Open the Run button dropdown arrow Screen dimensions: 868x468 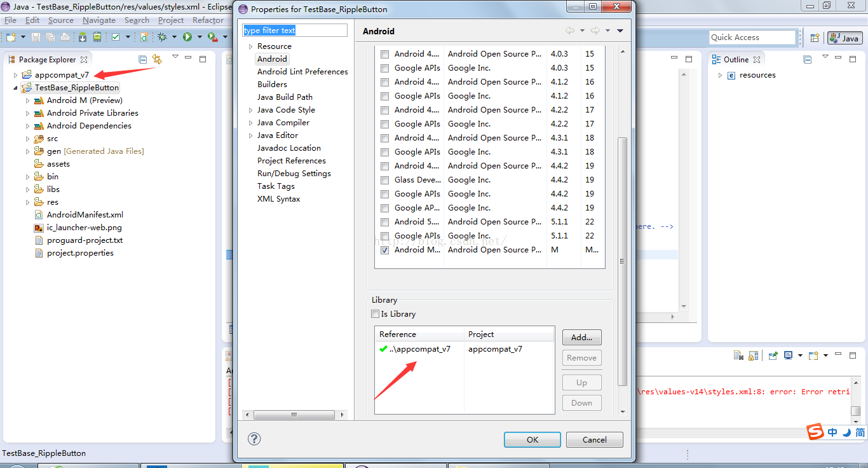pyautogui.click(x=199, y=38)
